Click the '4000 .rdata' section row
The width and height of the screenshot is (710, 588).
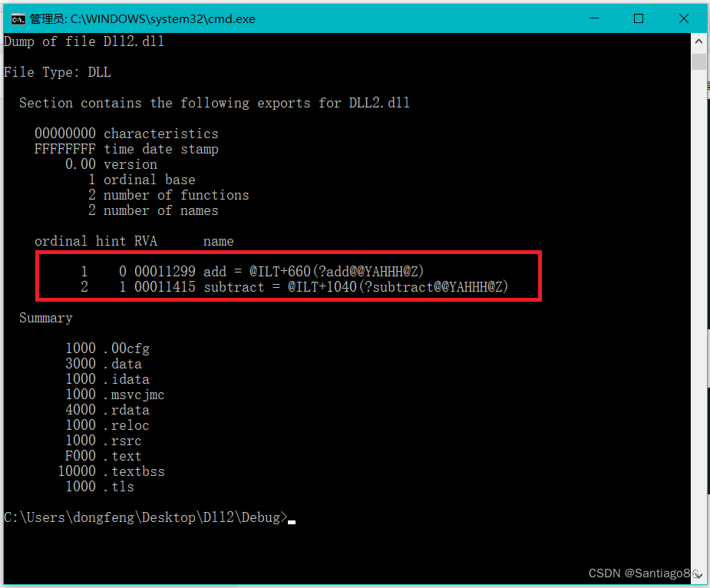click(107, 410)
